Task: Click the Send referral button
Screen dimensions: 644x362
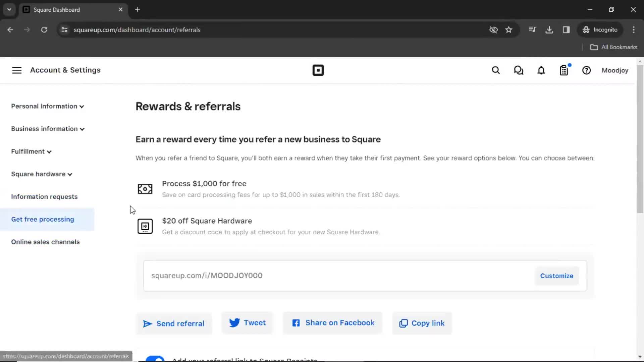Action: [x=174, y=323]
